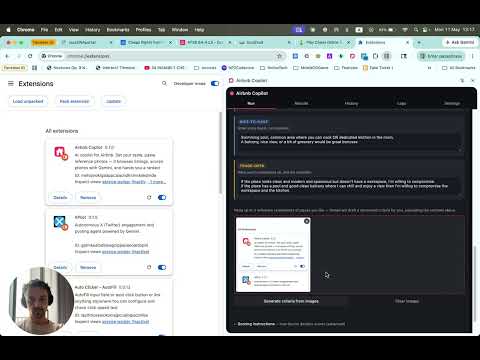Open the Bookmarks menu in menu bar
Screen dimensions: 480x360
pyautogui.click(x=118, y=30)
